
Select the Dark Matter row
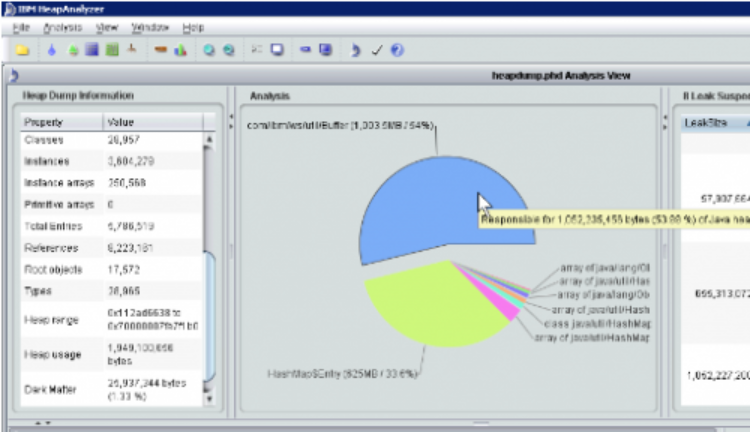[x=112, y=389]
